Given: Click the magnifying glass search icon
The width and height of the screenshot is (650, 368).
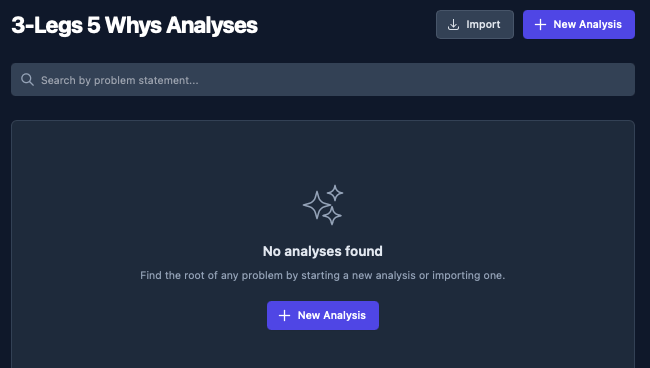Looking at the screenshot, I should point(27,80).
